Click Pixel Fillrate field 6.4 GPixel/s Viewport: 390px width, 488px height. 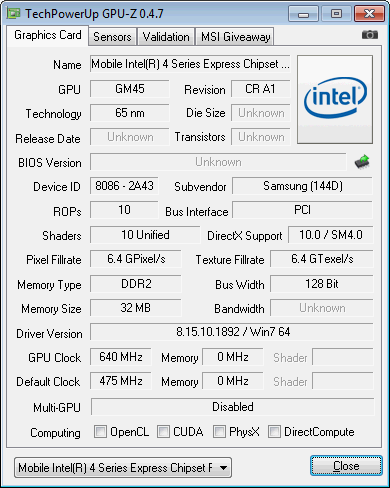click(x=136, y=259)
